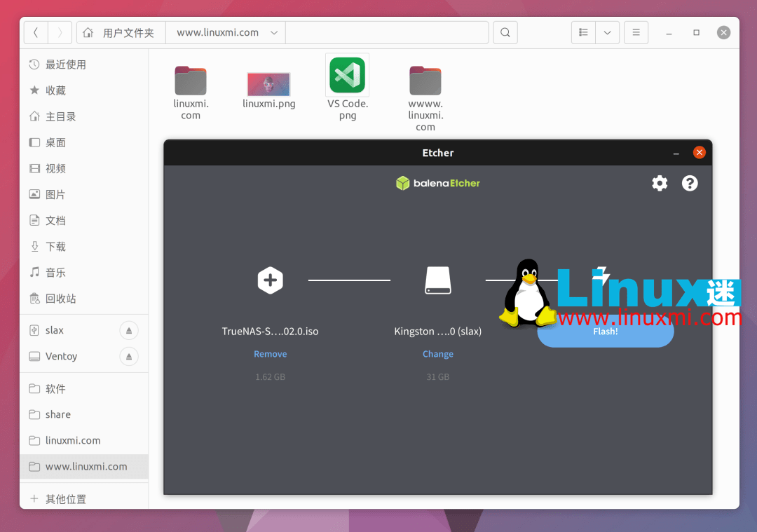Open 文档 in the sidebar
757x532 pixels.
[84, 221]
